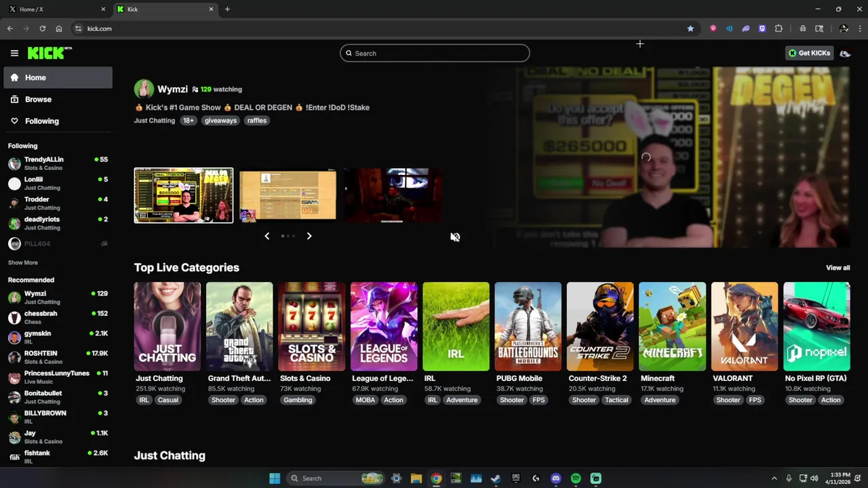868x488 pixels.
Task: Click the giveaways tag
Action: (220, 121)
